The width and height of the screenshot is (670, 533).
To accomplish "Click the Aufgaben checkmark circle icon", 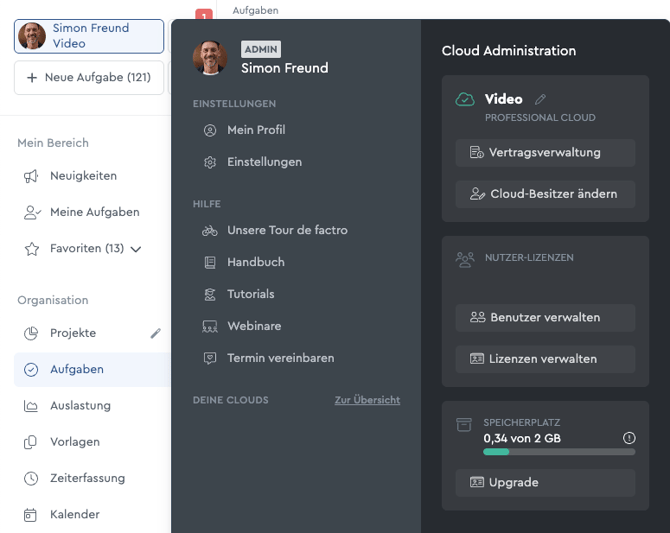I will [31, 370].
